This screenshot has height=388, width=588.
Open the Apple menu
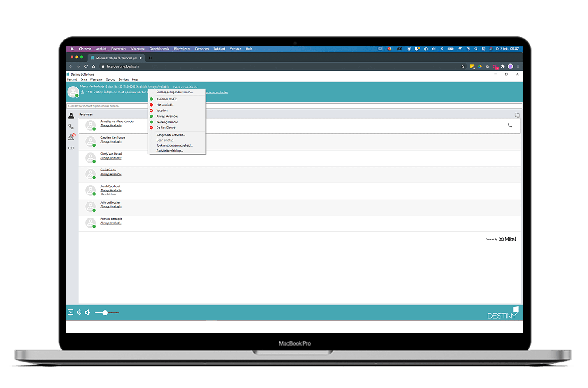click(72, 49)
